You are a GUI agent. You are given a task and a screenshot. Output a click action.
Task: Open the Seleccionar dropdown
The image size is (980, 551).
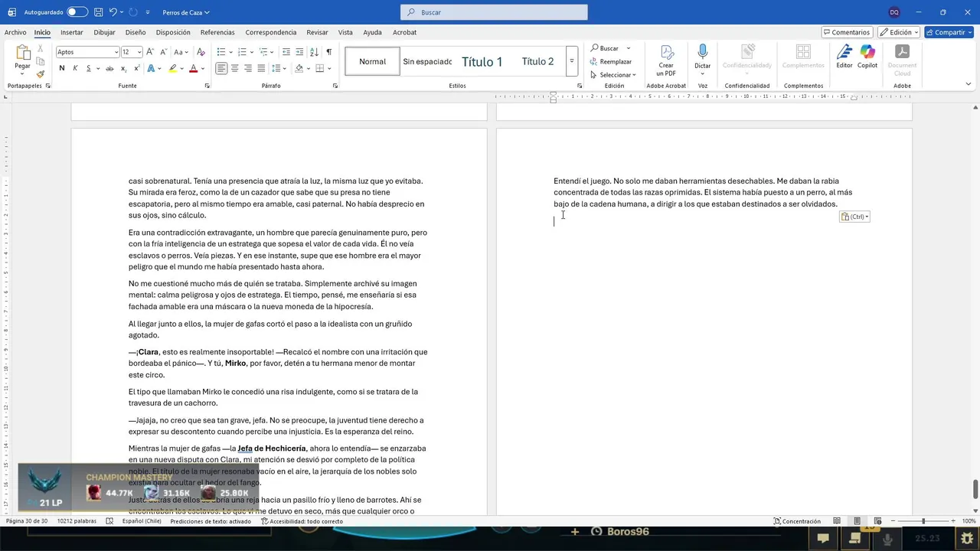tap(613, 75)
